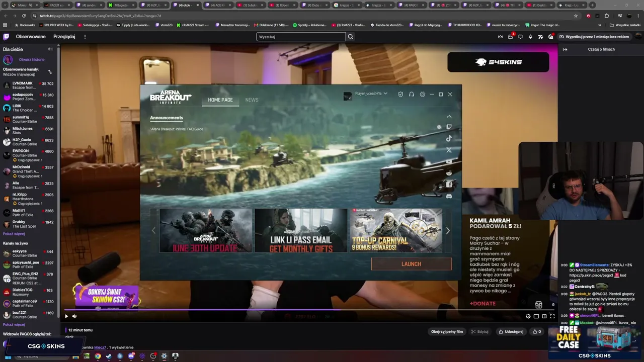
Task: Switch to the FACEIT browser tab
Action: pyautogui.click(x=56, y=5)
